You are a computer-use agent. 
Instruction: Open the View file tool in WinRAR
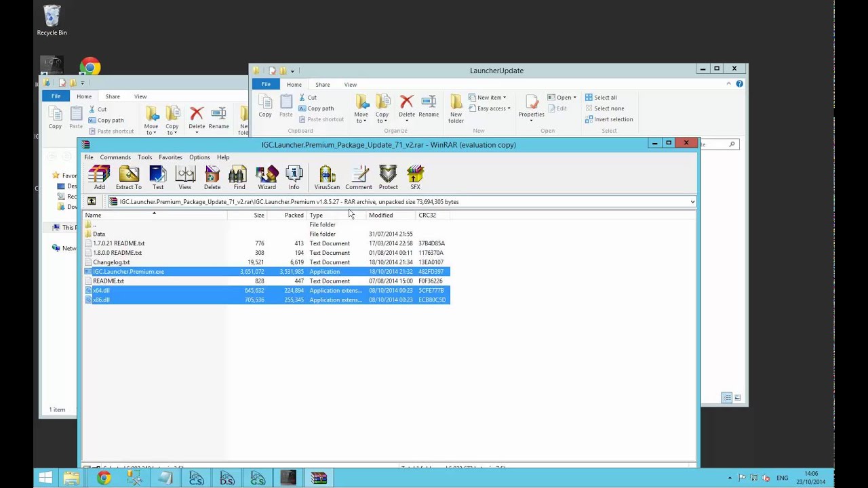coord(184,178)
